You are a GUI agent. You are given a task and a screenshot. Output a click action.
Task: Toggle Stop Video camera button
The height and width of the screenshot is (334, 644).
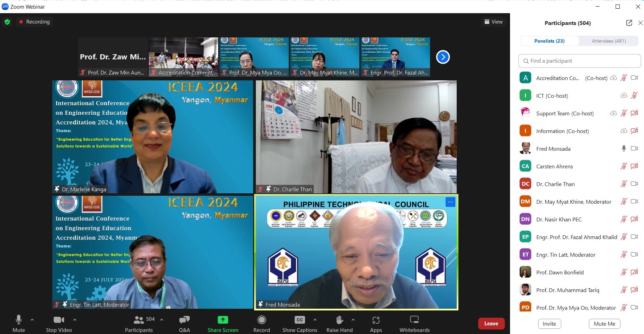[x=59, y=320]
